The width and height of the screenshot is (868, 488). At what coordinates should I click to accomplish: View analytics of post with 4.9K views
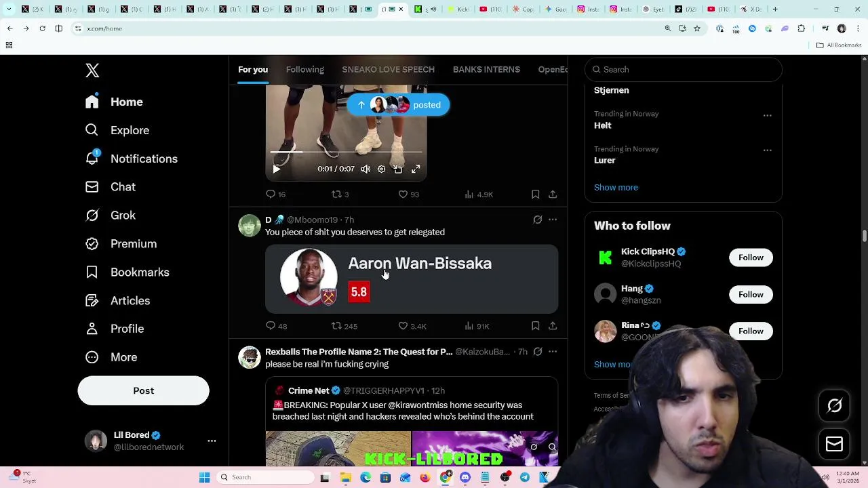pyautogui.click(x=478, y=195)
